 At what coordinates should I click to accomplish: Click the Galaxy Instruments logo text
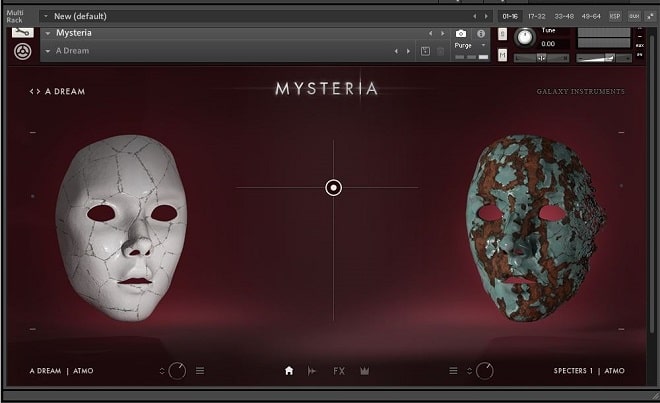[x=580, y=91]
